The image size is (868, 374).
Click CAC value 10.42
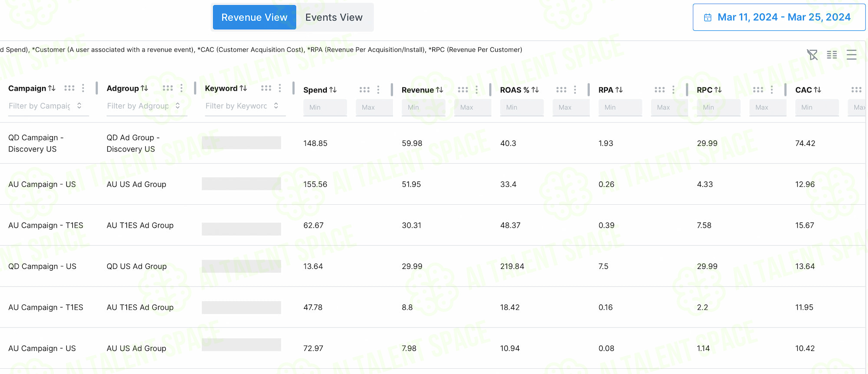[805, 348]
